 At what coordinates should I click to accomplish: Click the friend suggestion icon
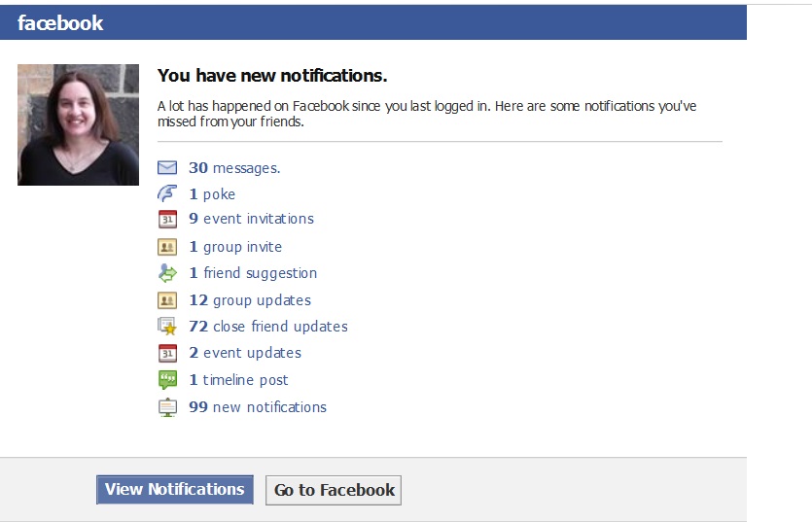(x=167, y=273)
